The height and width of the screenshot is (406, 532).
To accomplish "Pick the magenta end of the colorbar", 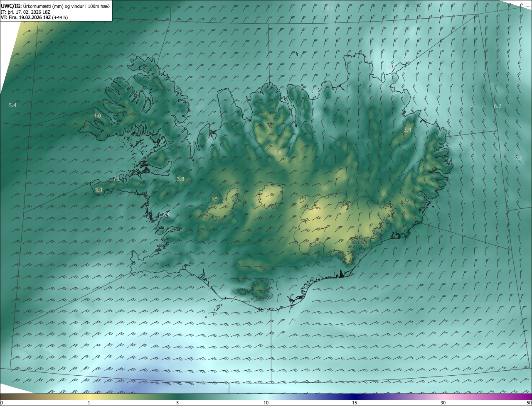I will point(524,397).
